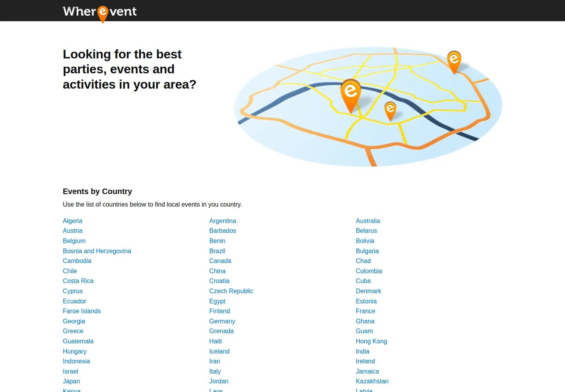Viewport: 565px width, 392px height.
Task: Open the Argentina events link
Action: pyautogui.click(x=222, y=221)
